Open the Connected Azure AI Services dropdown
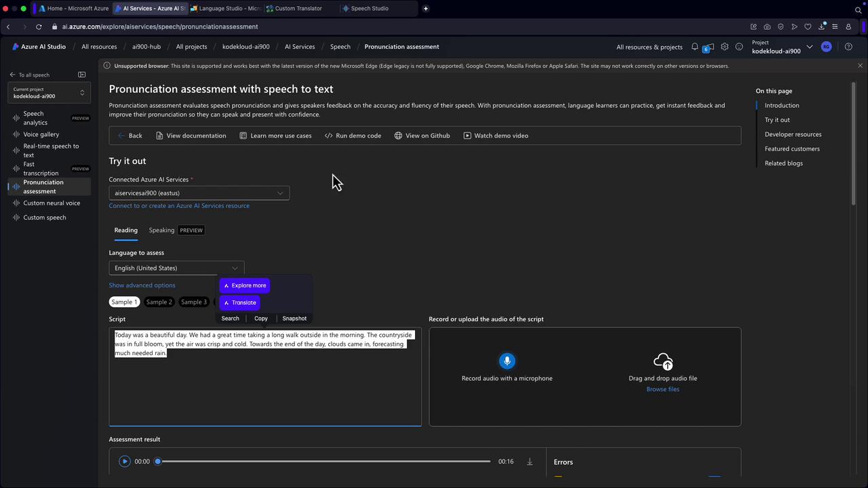868x488 pixels. click(x=199, y=193)
